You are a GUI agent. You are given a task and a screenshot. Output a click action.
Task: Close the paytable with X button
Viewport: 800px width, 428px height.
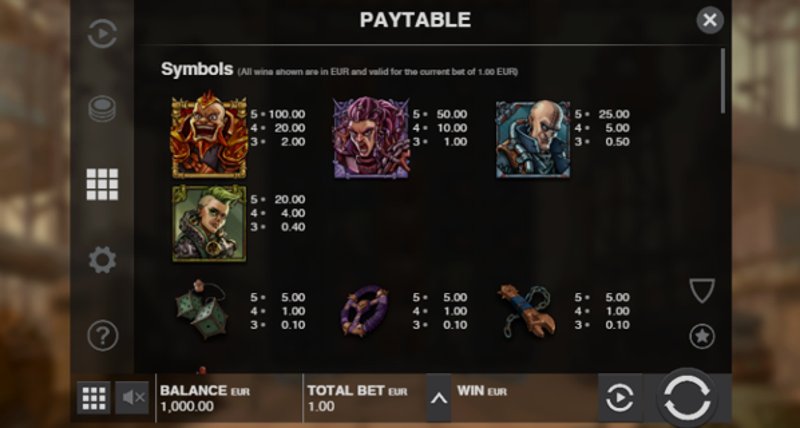coord(710,20)
